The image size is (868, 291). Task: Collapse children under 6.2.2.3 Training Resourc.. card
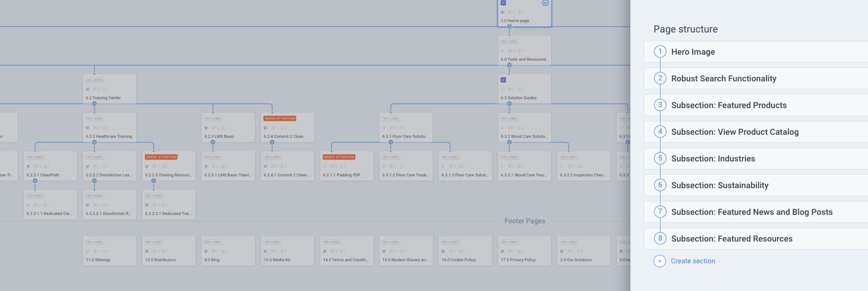[154, 181]
